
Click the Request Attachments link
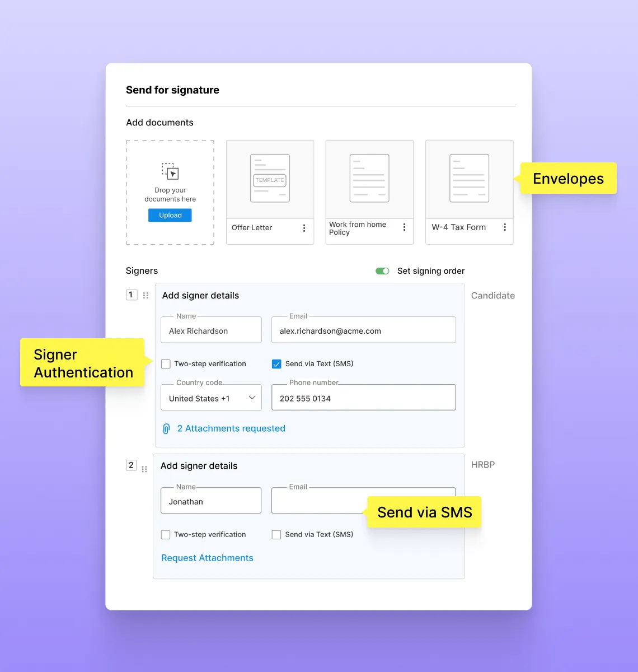pos(207,558)
